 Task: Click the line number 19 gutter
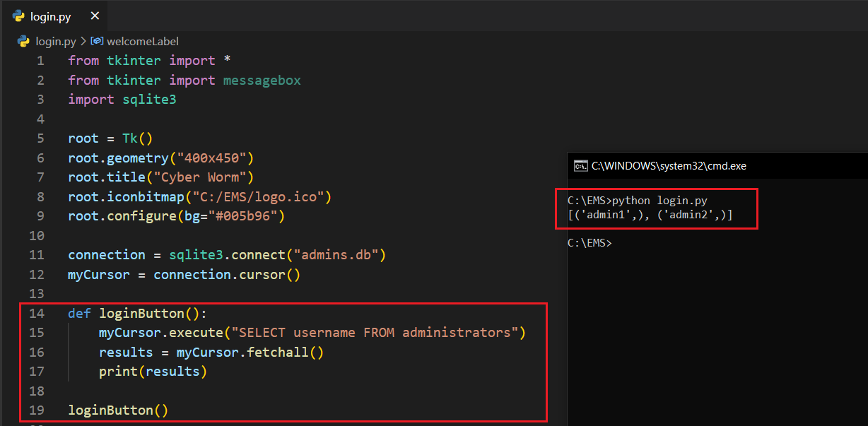(x=37, y=410)
